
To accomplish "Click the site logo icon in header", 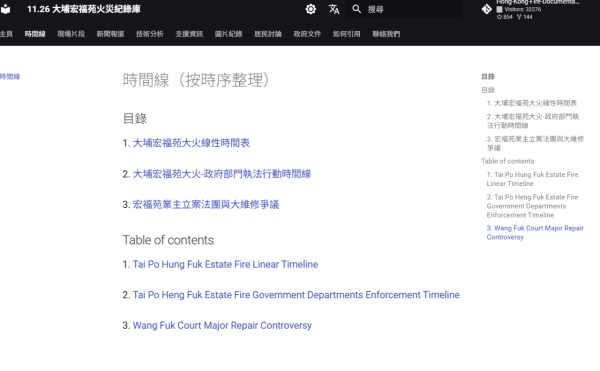I will 5,9.
